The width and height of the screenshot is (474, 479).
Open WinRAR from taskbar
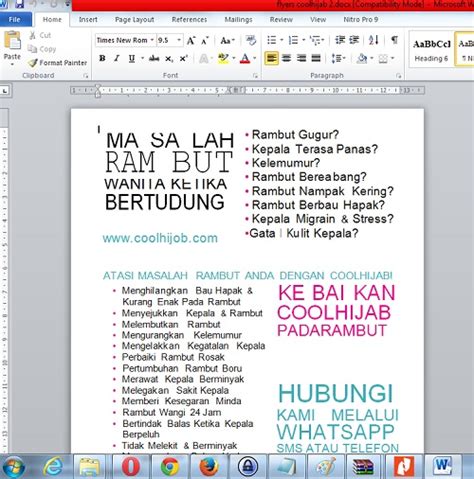(364, 466)
